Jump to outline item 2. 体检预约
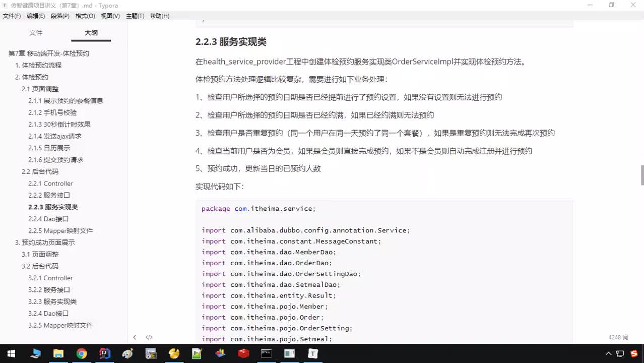Viewport: 644px width, 363px height. click(32, 77)
